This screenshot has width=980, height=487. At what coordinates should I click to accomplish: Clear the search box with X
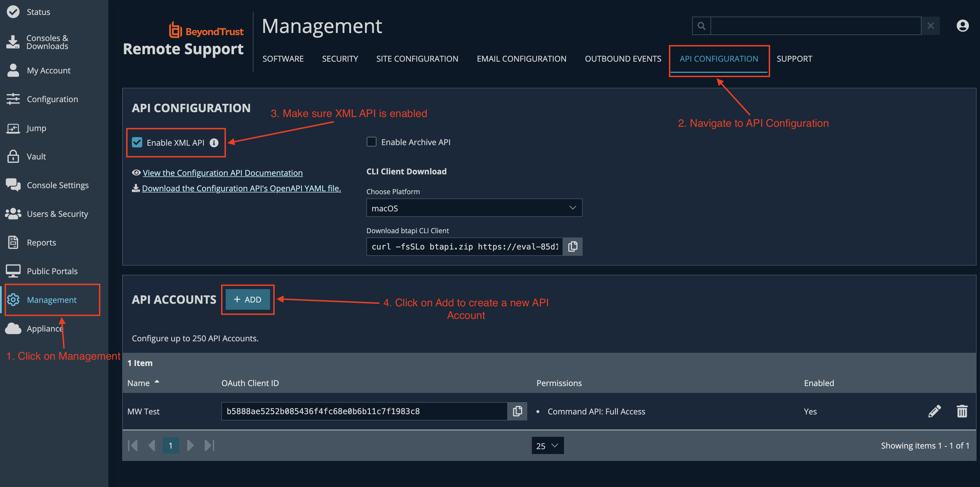[x=931, y=26]
